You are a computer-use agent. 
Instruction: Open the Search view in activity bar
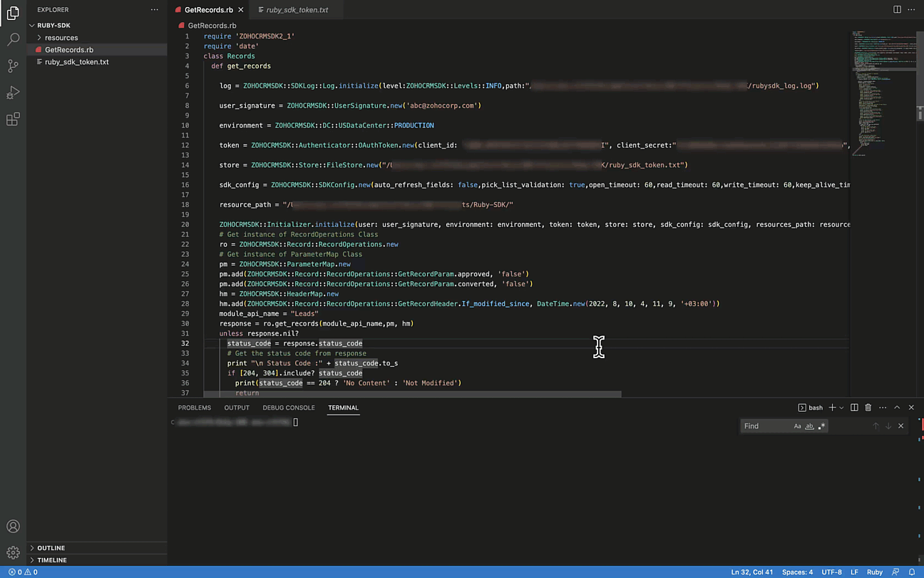click(x=13, y=40)
